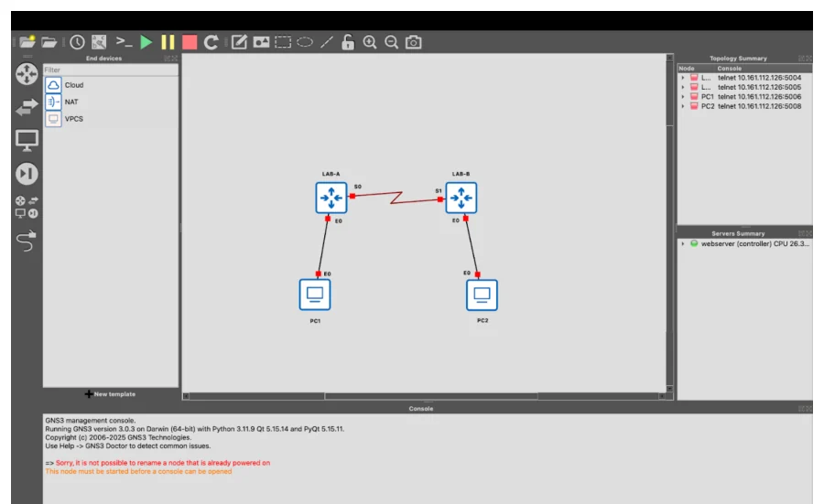Open console to all devices icon

click(124, 42)
